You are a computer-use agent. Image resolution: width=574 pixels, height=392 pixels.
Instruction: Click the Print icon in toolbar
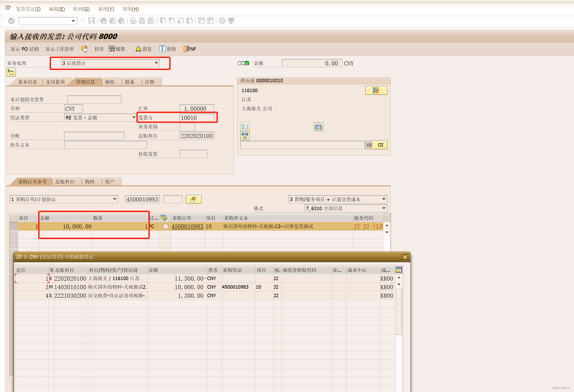133,21
